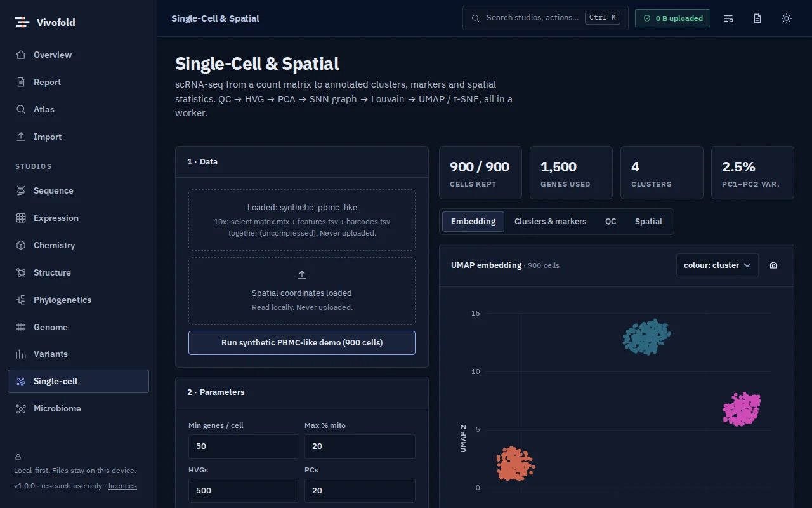
Task: Open the Chemistry studio cube icon
Action: point(21,245)
